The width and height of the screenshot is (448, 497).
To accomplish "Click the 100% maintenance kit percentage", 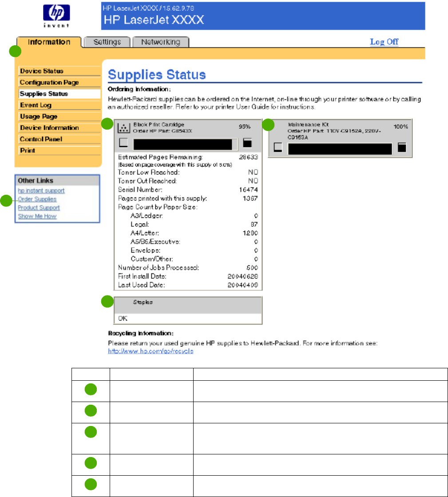I will 401,127.
